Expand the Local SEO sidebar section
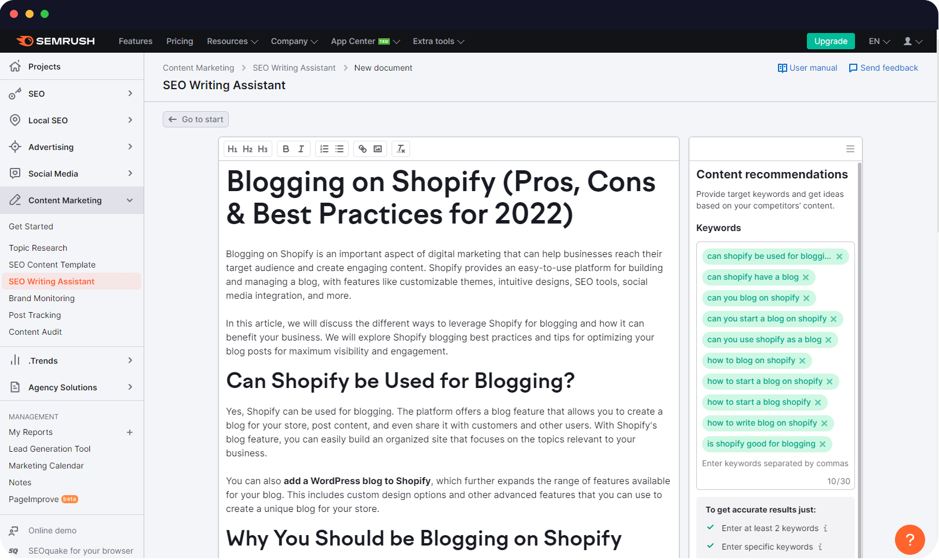 [x=130, y=120]
